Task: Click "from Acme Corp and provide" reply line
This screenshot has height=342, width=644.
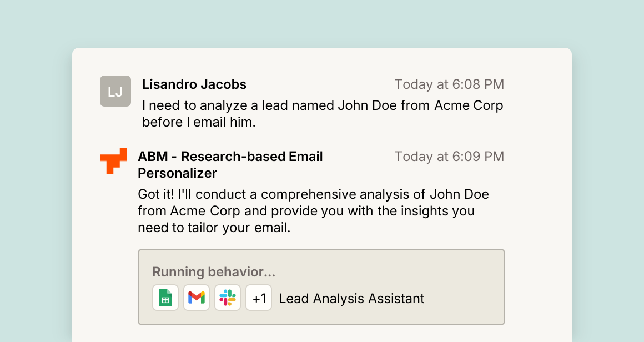Action: coord(306,210)
